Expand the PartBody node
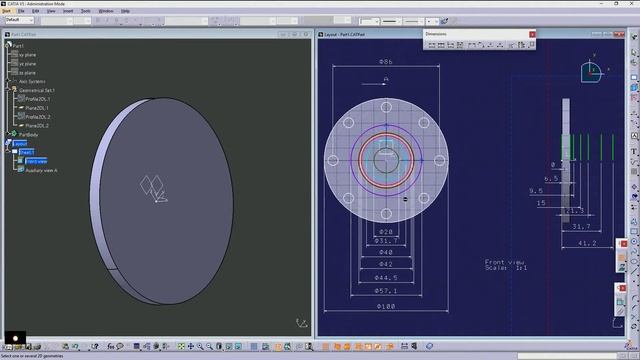 [7, 133]
